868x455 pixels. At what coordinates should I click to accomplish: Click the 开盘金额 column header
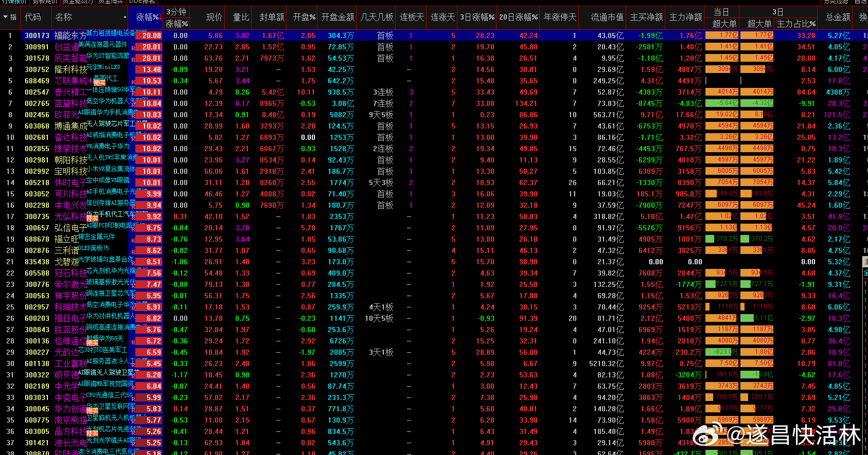tap(338, 17)
